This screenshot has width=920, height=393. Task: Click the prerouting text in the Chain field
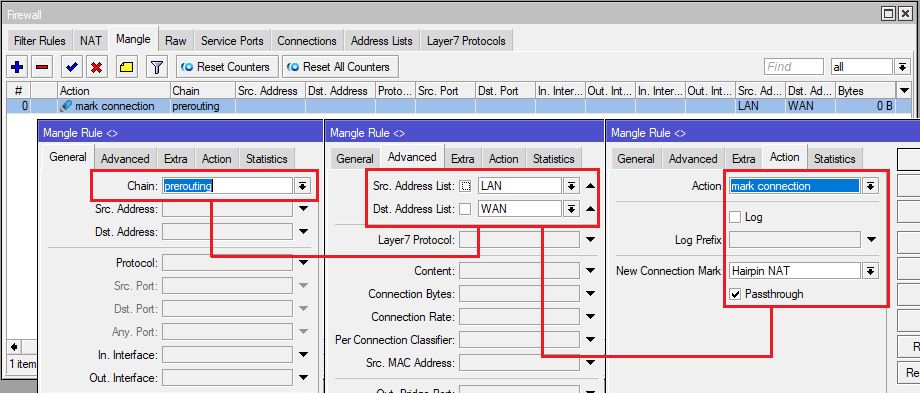[188, 186]
